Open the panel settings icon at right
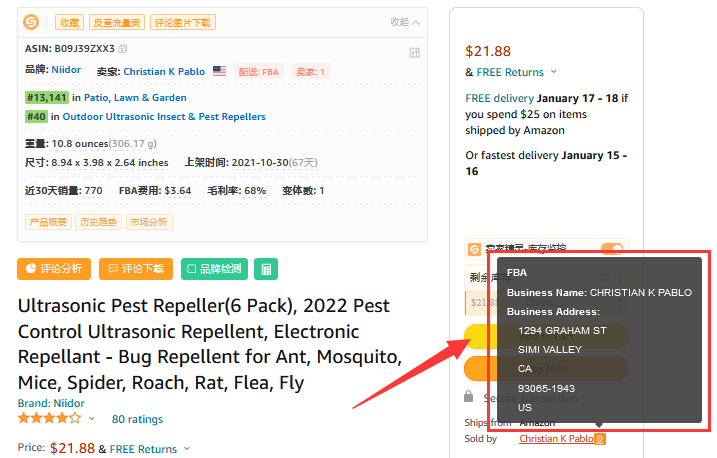 (x=415, y=52)
